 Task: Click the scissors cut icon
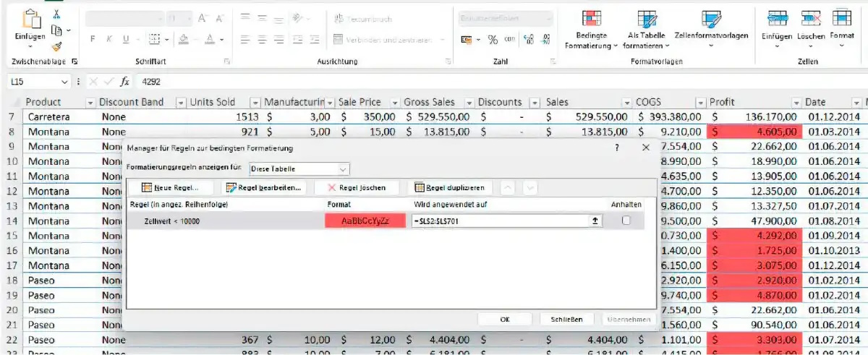57,14
